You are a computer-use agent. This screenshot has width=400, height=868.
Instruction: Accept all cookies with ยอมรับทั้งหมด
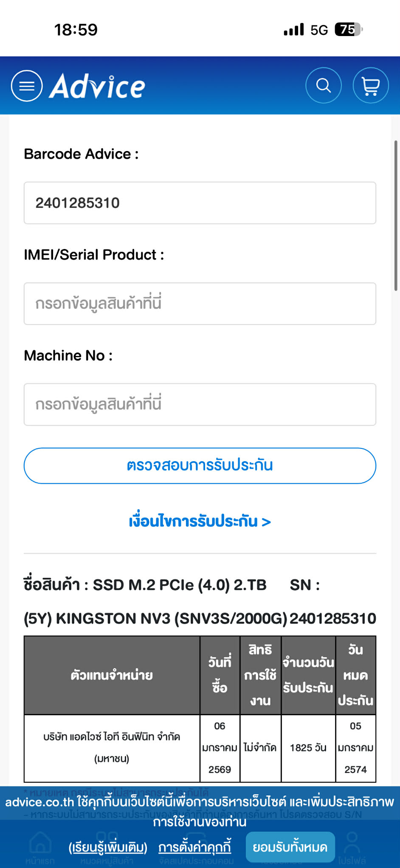pyautogui.click(x=290, y=847)
